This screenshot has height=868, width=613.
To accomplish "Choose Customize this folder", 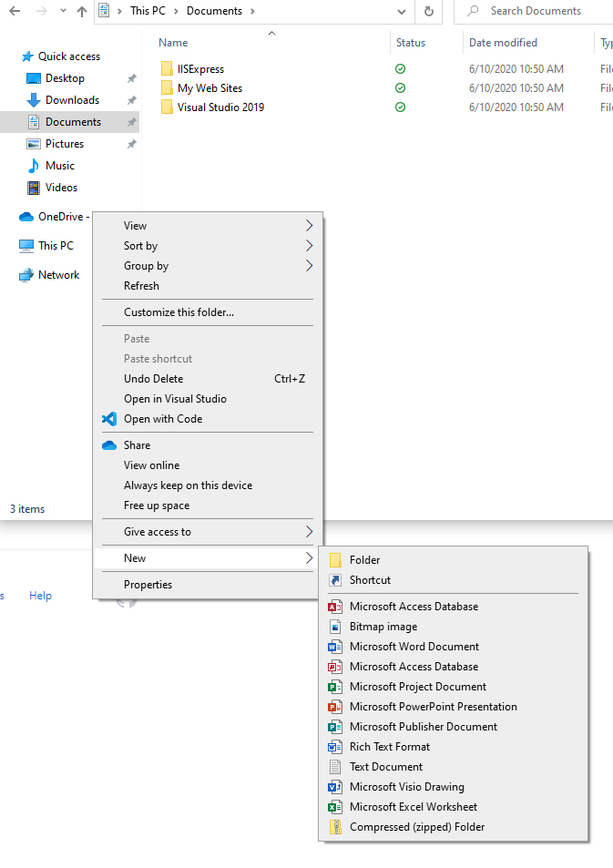I will (x=208, y=312).
